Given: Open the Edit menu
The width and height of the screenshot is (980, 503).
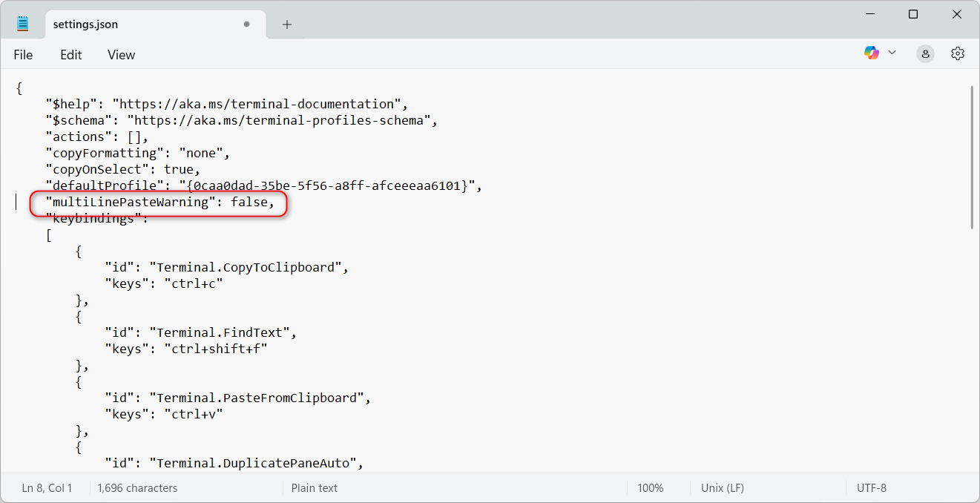Looking at the screenshot, I should pos(71,55).
